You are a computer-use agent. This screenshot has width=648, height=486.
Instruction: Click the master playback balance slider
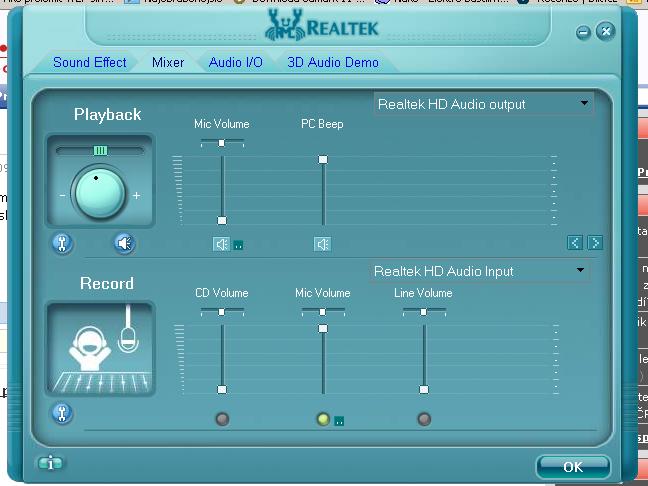click(x=100, y=150)
